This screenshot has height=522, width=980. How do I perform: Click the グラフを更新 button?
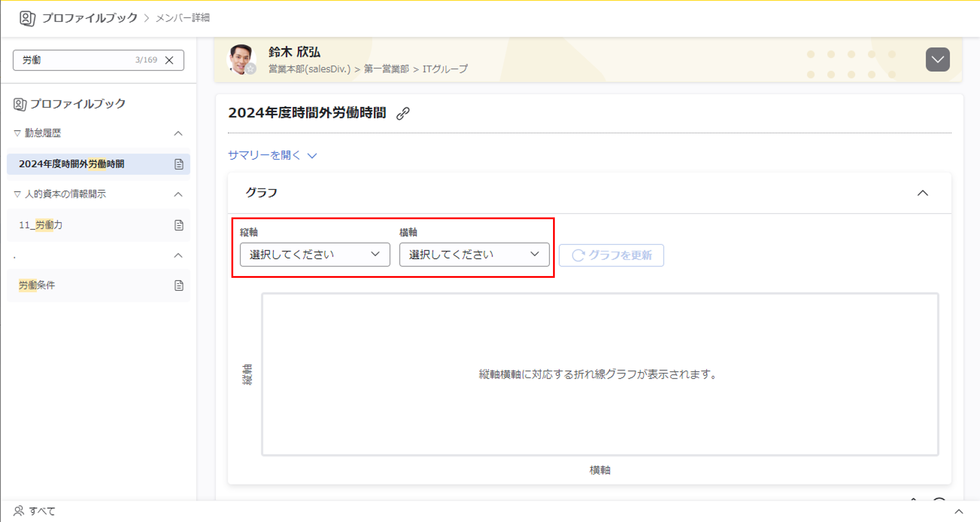(611, 255)
